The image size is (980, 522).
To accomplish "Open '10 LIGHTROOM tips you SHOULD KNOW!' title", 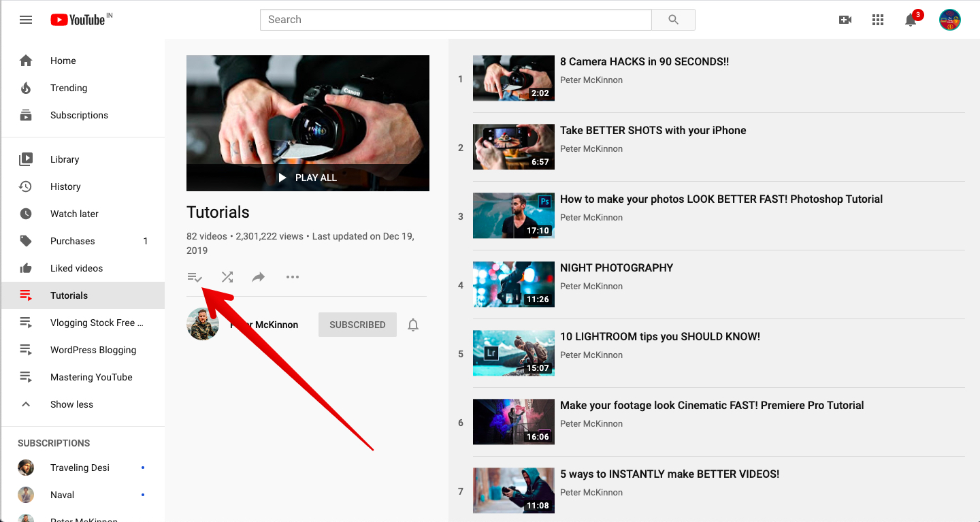I will point(660,336).
